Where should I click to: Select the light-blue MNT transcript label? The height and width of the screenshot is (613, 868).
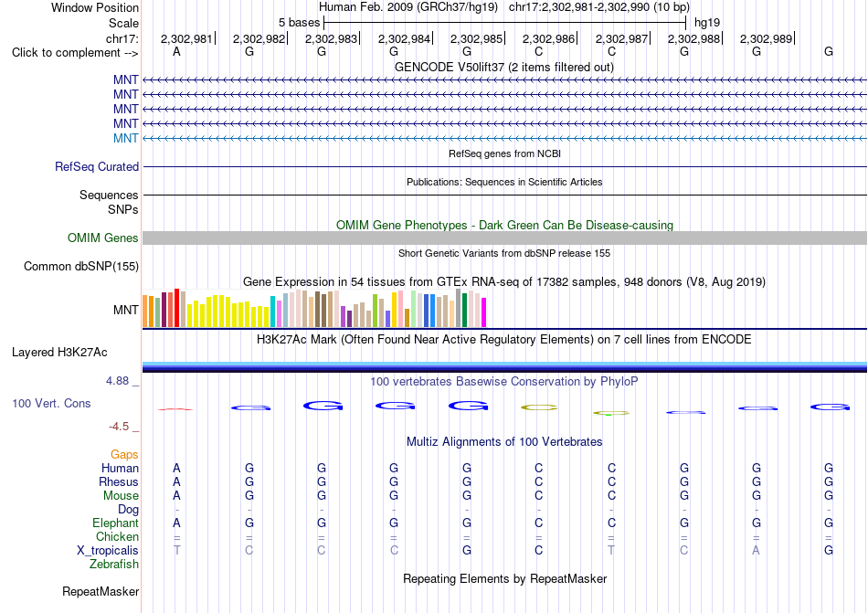(126, 138)
